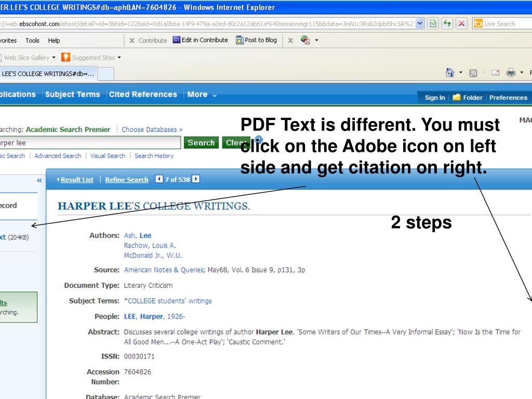Viewport: 532px width, 399px height.
Task: Click the previous result arrow icon
Action: tap(159, 179)
